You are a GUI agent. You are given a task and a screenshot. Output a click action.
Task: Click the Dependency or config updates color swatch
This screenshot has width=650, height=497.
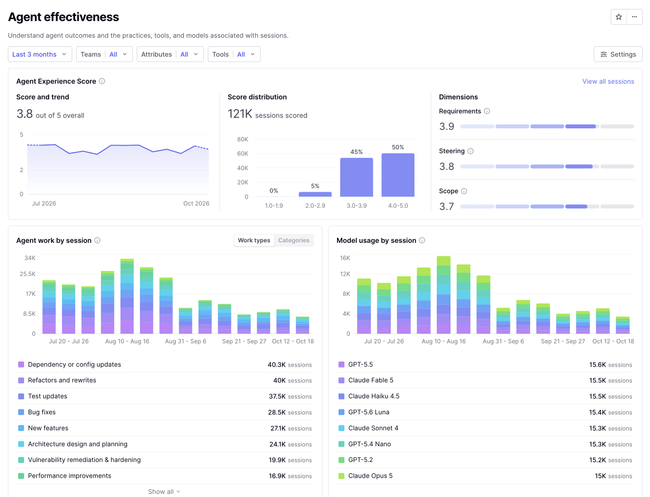click(x=21, y=365)
